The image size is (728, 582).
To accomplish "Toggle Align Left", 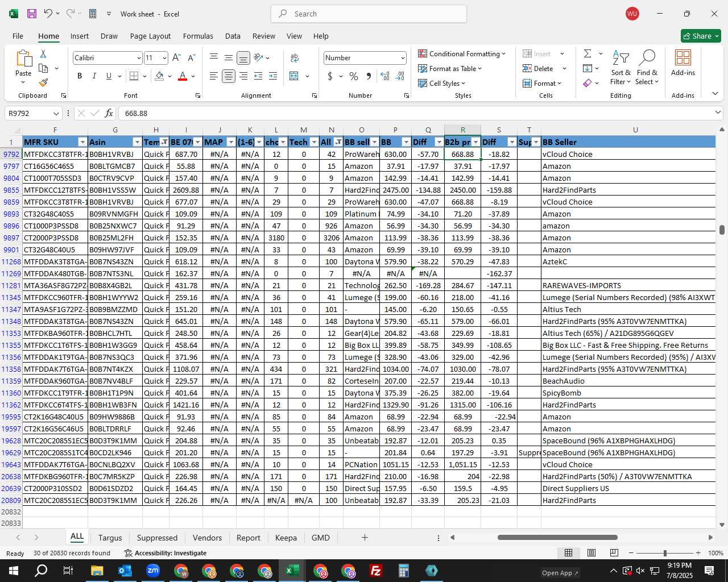I will [x=214, y=76].
